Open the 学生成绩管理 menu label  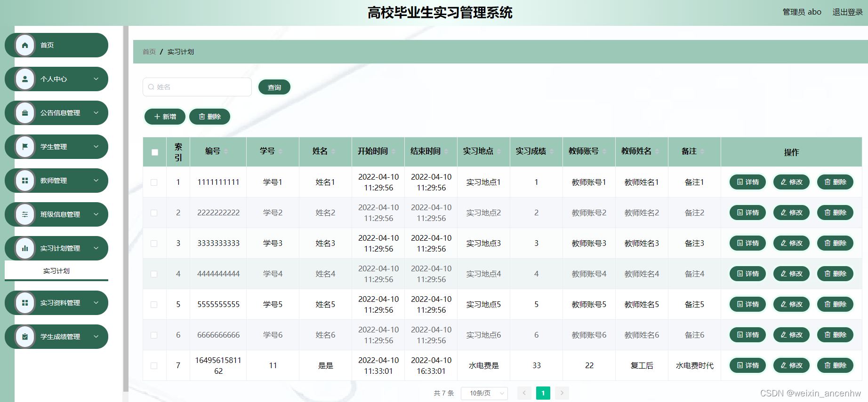tap(60, 337)
